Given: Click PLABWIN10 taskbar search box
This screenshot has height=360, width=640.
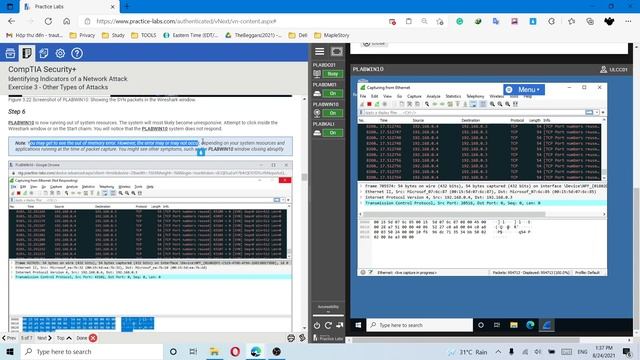Looking at the screenshot, I should tap(419, 325).
